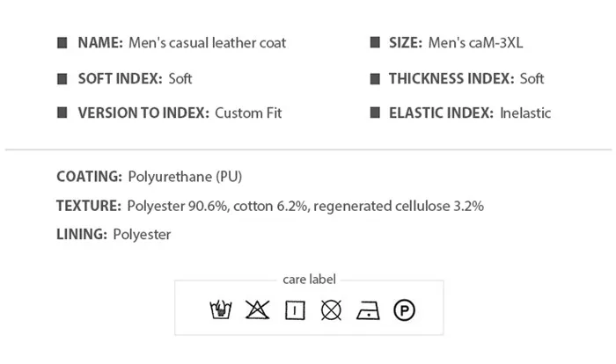Click the hand wash care symbol

221,309
